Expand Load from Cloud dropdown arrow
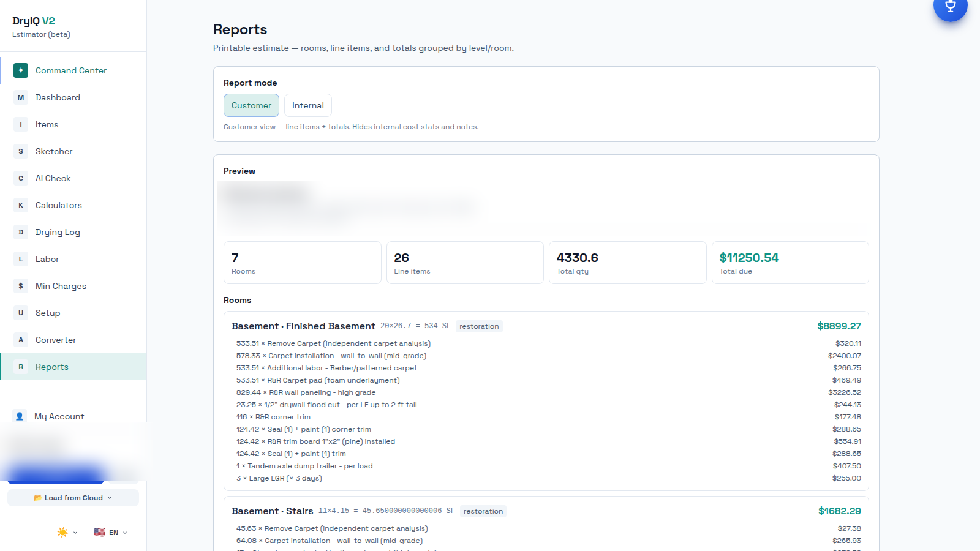Screen dimensions: 980x551 tap(110, 498)
